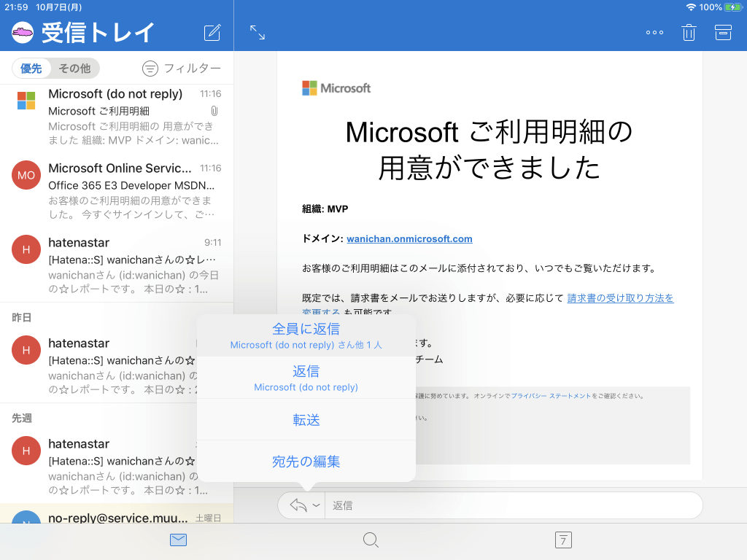The width and height of the screenshot is (747, 560).
Task: Click the MO sender avatar
Action: click(26, 175)
